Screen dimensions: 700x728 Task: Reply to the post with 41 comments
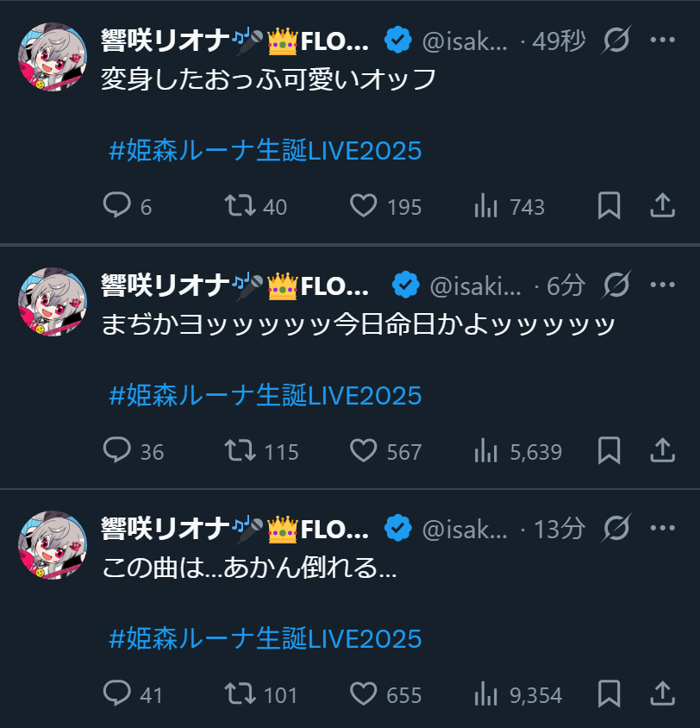(x=117, y=694)
